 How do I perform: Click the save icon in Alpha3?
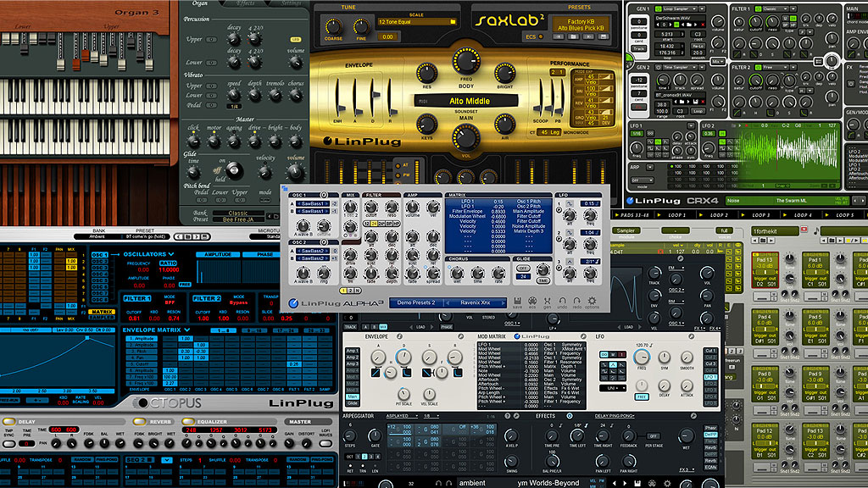coord(517,301)
